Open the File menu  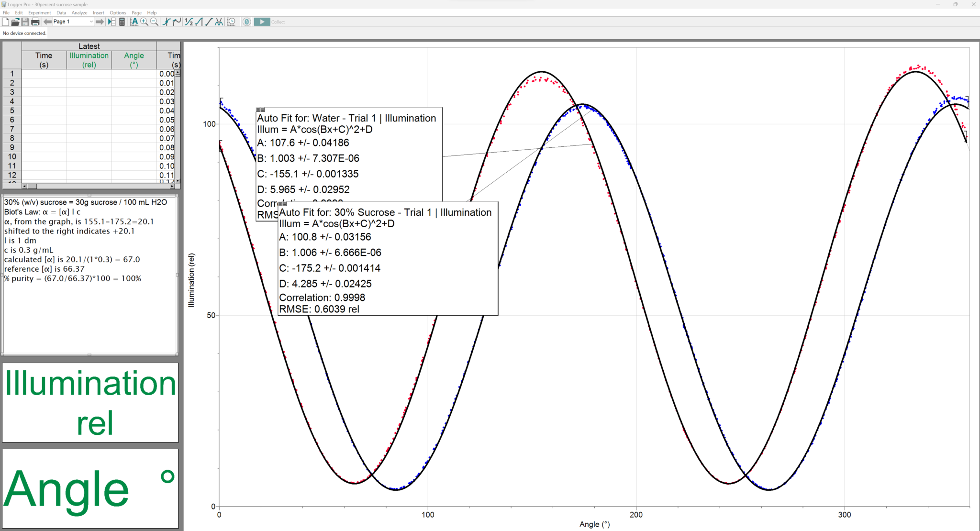[6, 12]
